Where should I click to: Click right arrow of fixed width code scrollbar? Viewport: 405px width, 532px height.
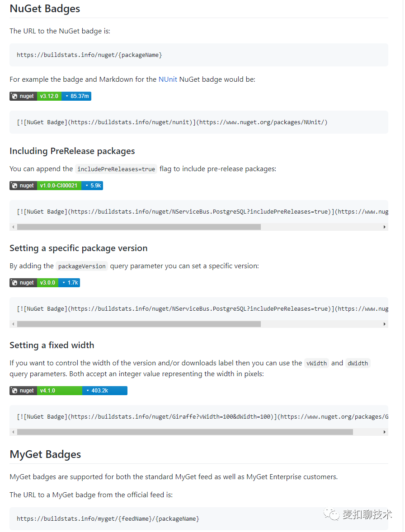pos(384,432)
